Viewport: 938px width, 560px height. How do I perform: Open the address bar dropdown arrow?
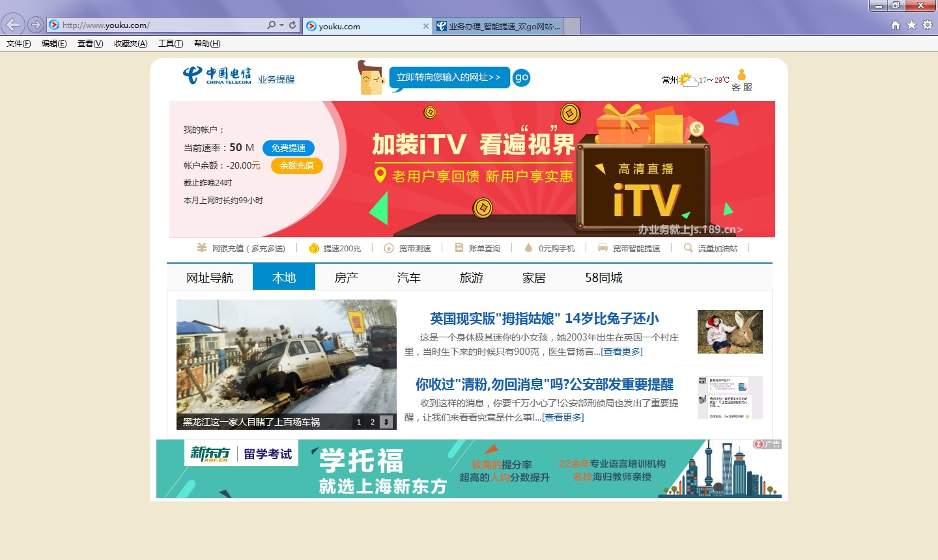281,25
